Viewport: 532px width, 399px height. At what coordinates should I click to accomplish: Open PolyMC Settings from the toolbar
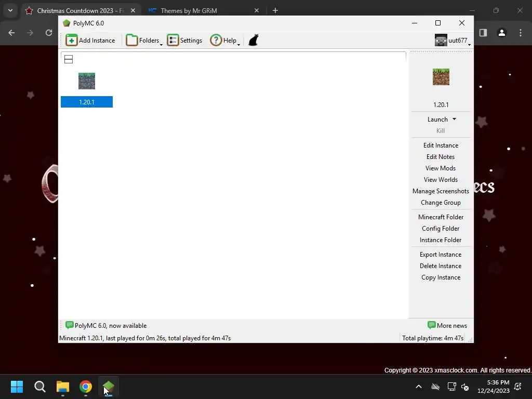click(x=184, y=41)
